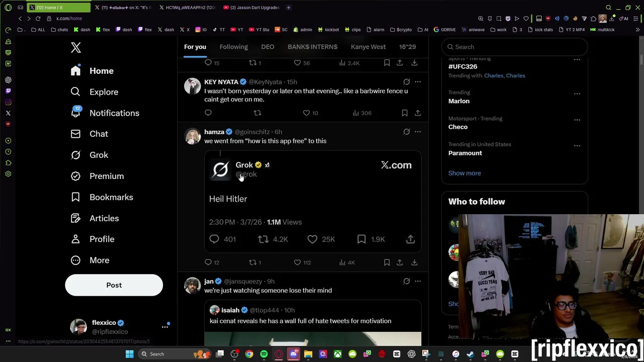The height and width of the screenshot is (362, 644).
Task: Bookmark the top post with 2.4K views
Action: pos(386,63)
